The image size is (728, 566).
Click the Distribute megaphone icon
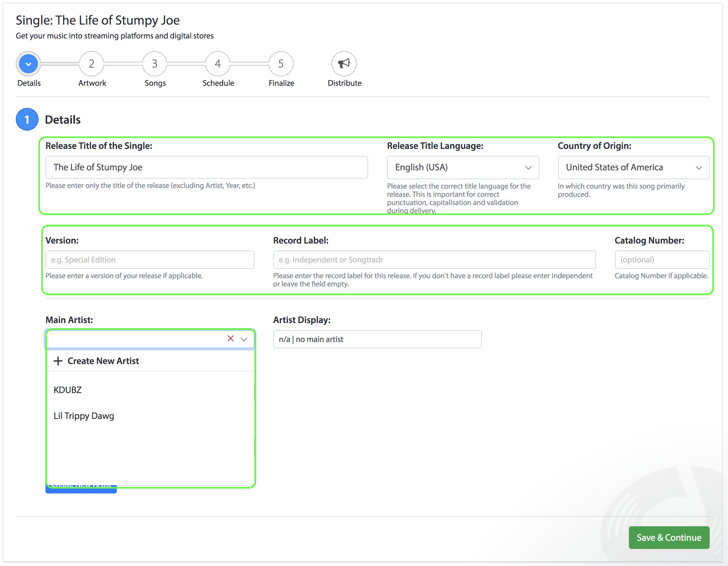pyautogui.click(x=344, y=64)
